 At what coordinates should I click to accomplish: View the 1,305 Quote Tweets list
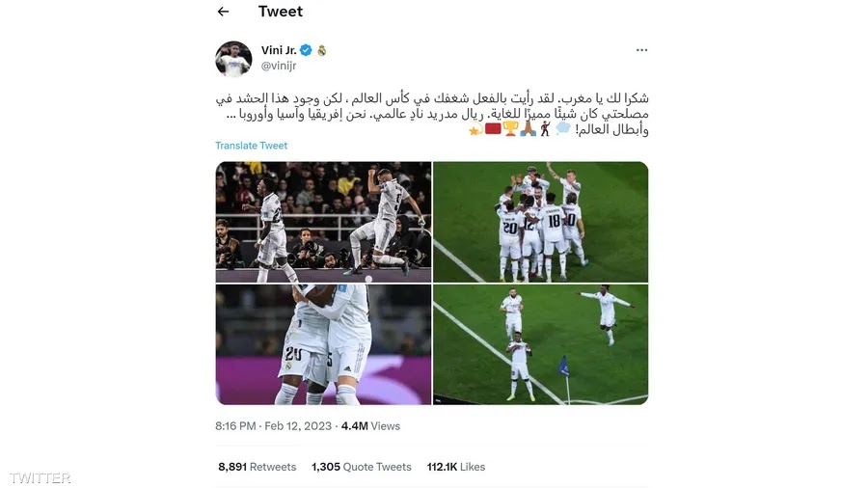361,467
